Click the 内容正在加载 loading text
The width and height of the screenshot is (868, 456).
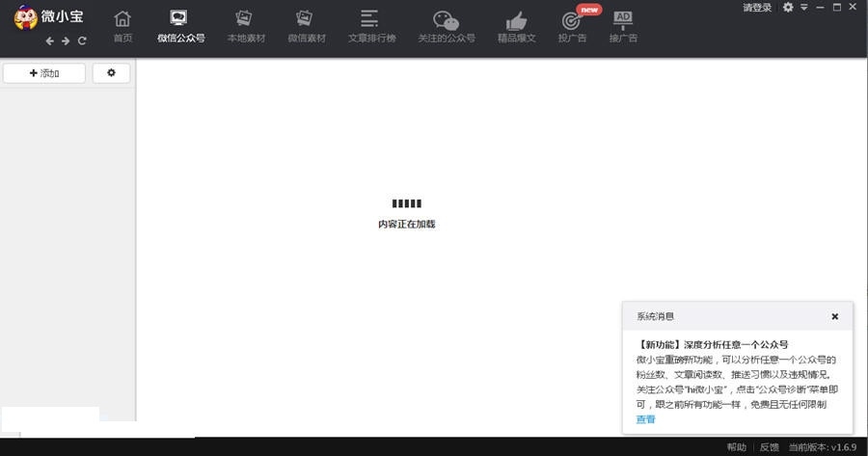(x=407, y=224)
